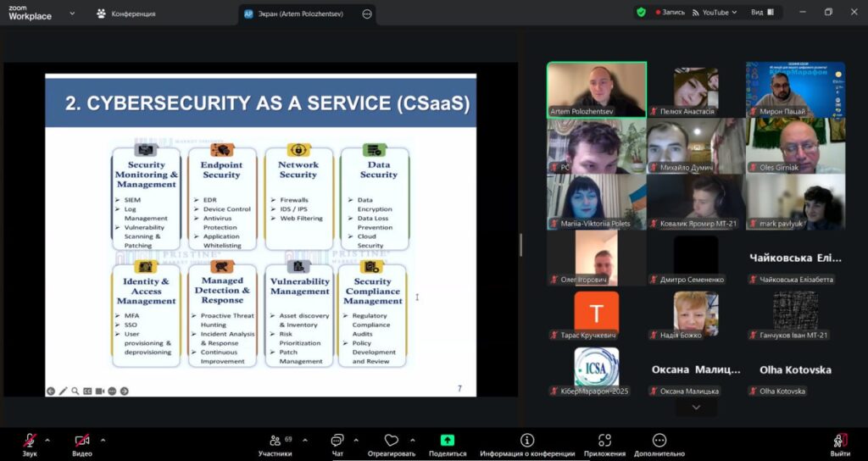The height and width of the screenshot is (461, 868).
Task: Click the Выйти leave meeting button
Action: (840, 442)
